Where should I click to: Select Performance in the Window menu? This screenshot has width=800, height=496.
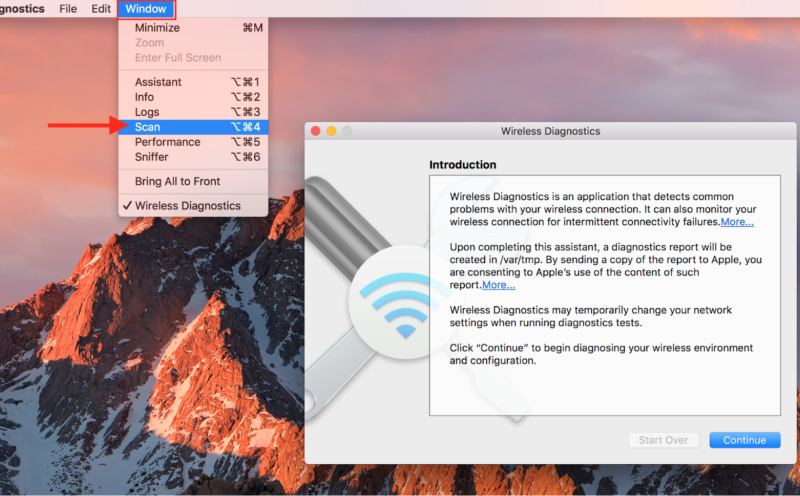[193, 142]
